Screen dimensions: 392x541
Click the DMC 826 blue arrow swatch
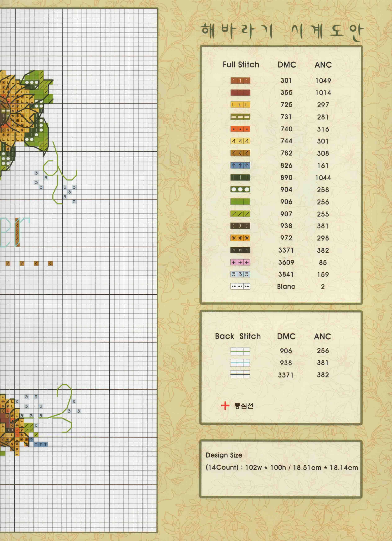[x=240, y=165]
